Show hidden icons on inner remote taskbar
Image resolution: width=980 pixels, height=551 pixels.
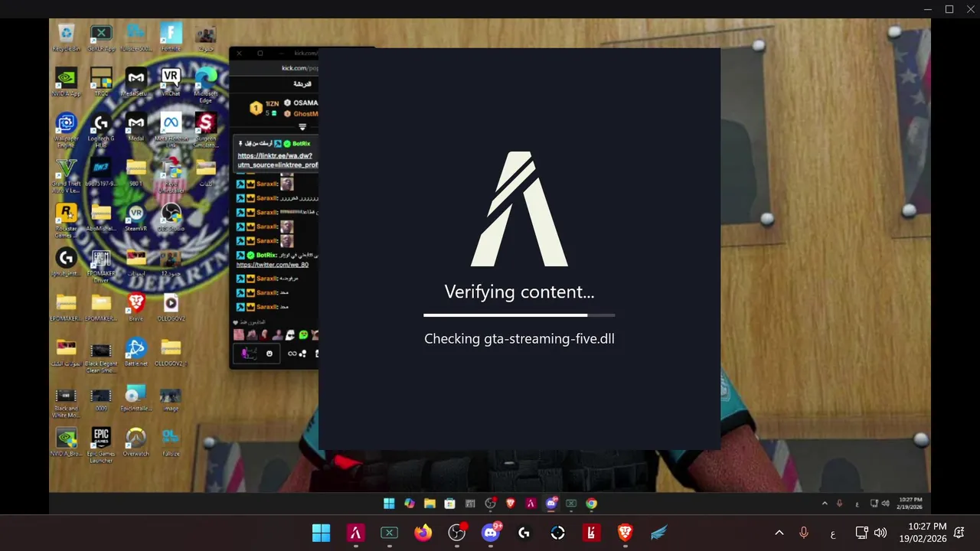click(x=825, y=504)
